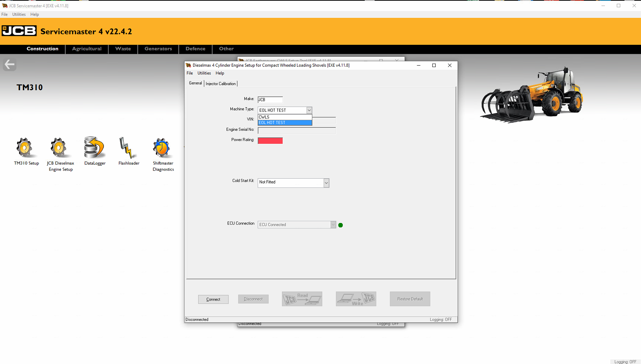Click the Engine Serial No input field
641x364 pixels.
pyautogui.click(x=297, y=130)
